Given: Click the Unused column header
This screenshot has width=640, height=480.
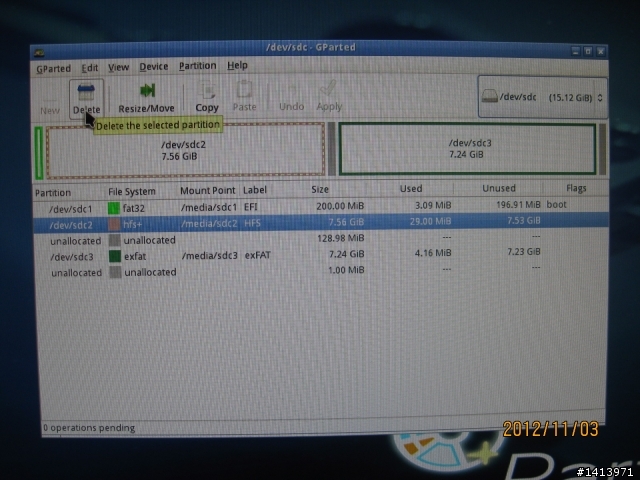Looking at the screenshot, I should 499,188.
